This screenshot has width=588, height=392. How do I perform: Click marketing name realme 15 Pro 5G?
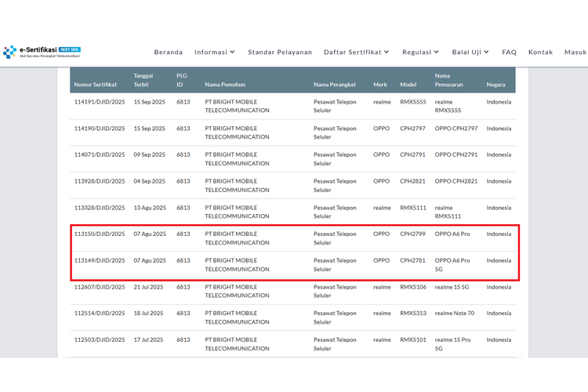click(x=452, y=344)
